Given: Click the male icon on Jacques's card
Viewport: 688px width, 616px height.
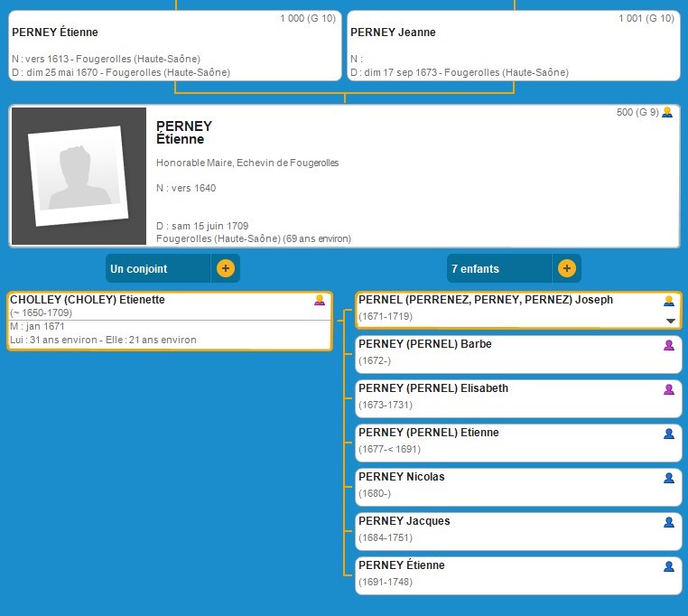Looking at the screenshot, I should pos(669,522).
